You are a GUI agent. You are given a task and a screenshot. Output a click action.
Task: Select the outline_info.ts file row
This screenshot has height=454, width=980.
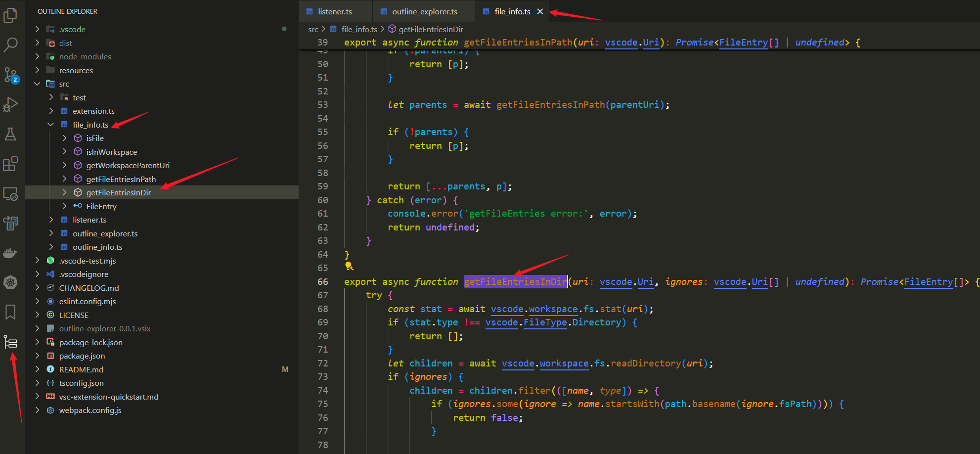162,247
